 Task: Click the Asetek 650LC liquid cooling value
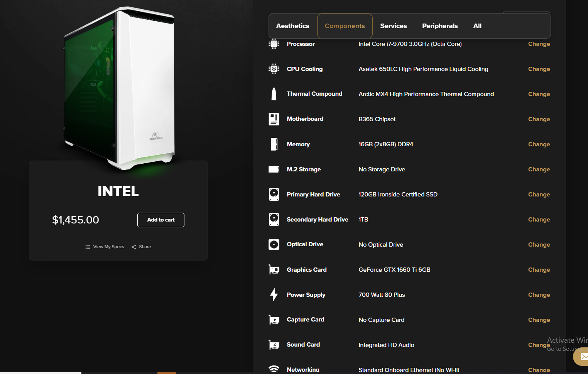point(423,69)
